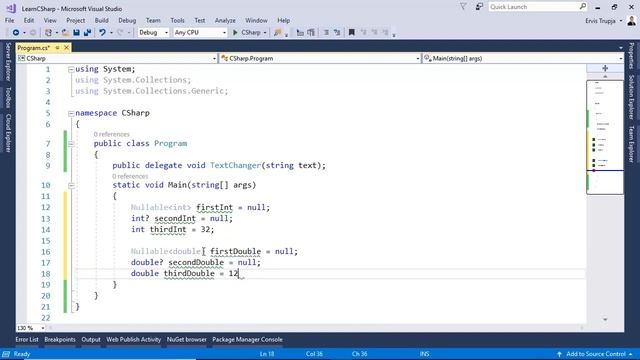The width and height of the screenshot is (640, 360).
Task: Open the Properties side panel
Action: pos(631,56)
